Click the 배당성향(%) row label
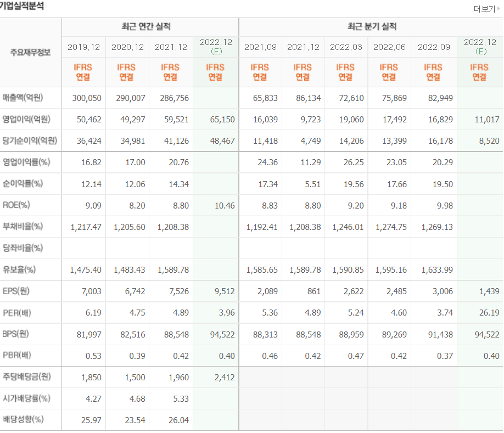Image resolution: width=504 pixels, height=433 pixels. [x=23, y=419]
